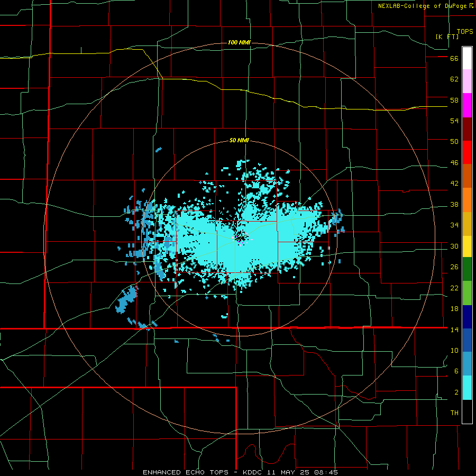Image resolution: width=476 pixels, height=476 pixels.
Task: Click the "46" legend value
Action: coord(454,163)
